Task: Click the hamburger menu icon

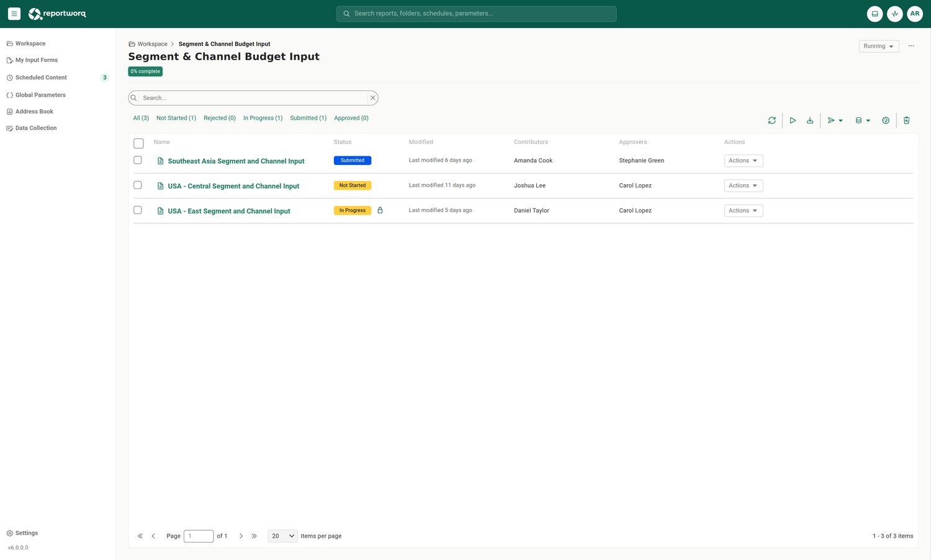Action: click(x=14, y=14)
